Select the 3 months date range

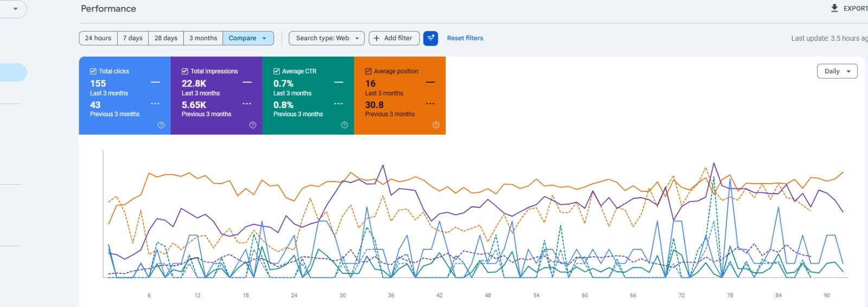click(x=203, y=38)
